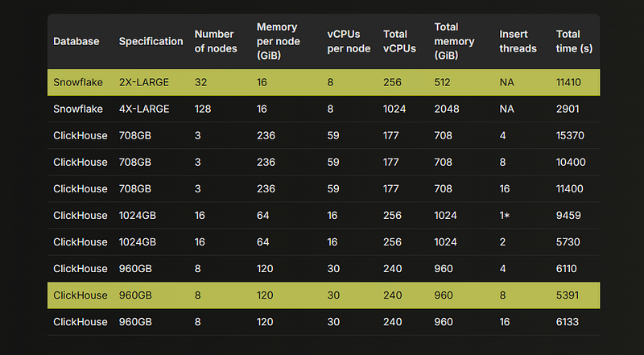Click the Total vCPUs column header
Viewport: 644px width, 355px height.
point(399,41)
